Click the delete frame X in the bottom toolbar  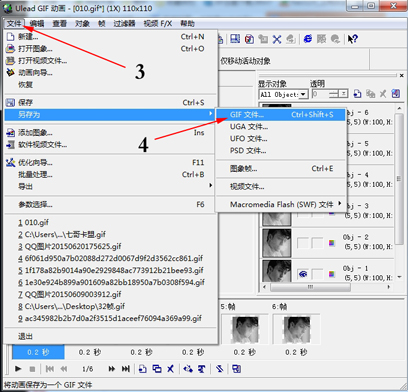170,369
